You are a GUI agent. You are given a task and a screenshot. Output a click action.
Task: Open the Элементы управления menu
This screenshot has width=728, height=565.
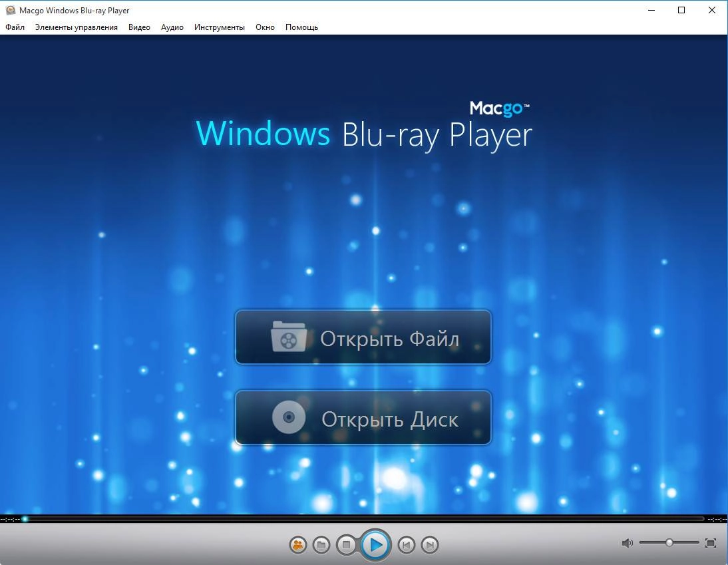tap(77, 27)
